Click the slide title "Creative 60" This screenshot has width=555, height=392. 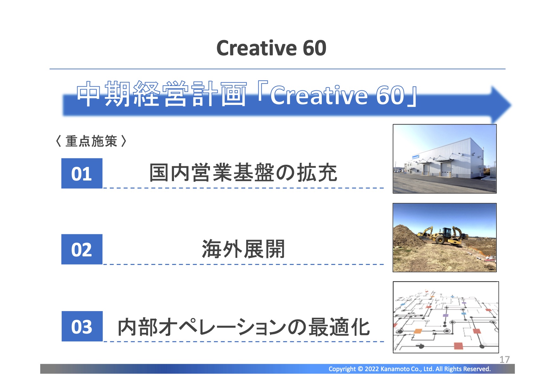click(271, 48)
